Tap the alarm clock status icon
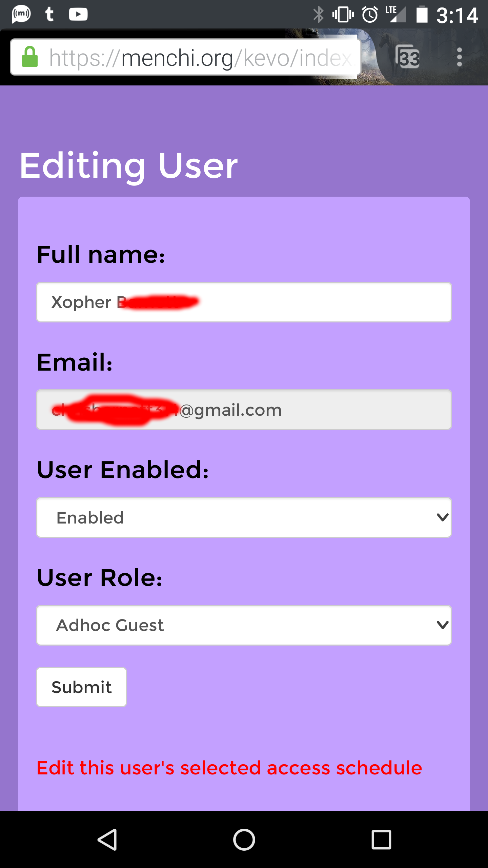The image size is (488, 868). [x=370, y=15]
